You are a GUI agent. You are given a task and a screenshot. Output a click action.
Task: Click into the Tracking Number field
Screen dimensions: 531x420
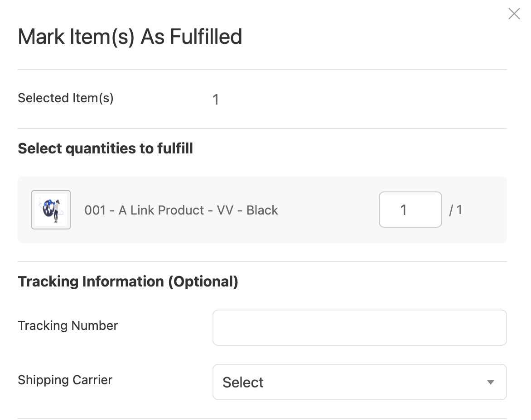(359, 327)
